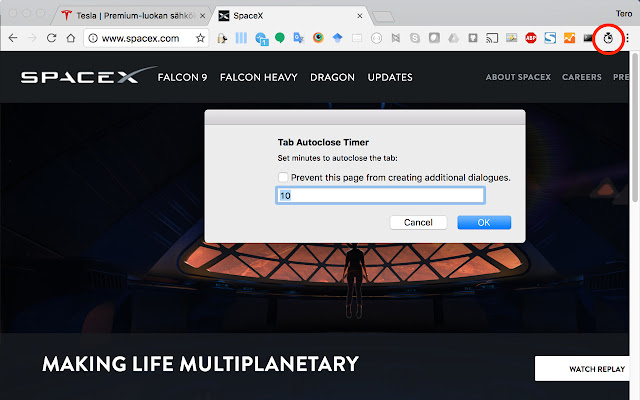Click the black rectangle extension icon
This screenshot has height=400, width=640.
click(x=588, y=38)
